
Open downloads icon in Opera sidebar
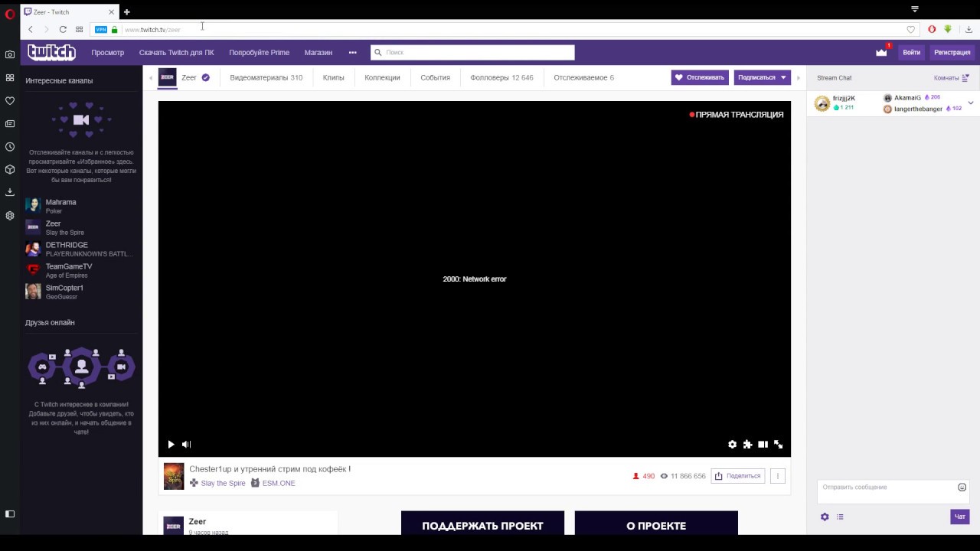10,192
